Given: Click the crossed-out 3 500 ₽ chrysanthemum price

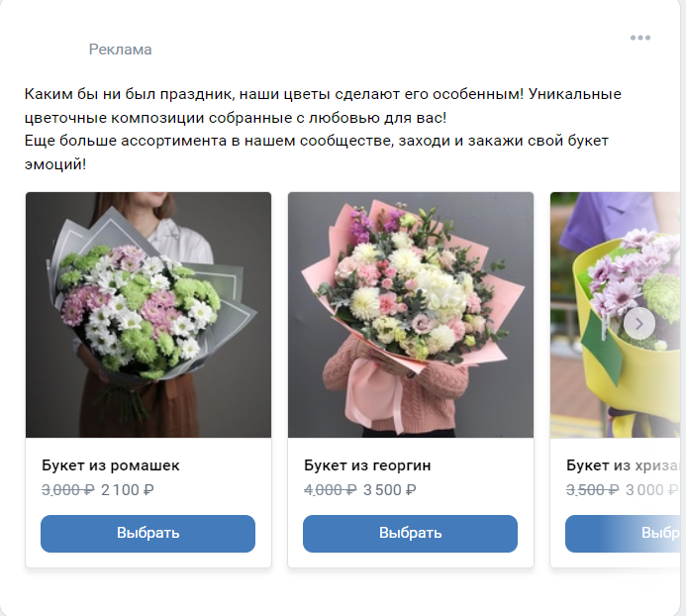Looking at the screenshot, I should tap(591, 489).
